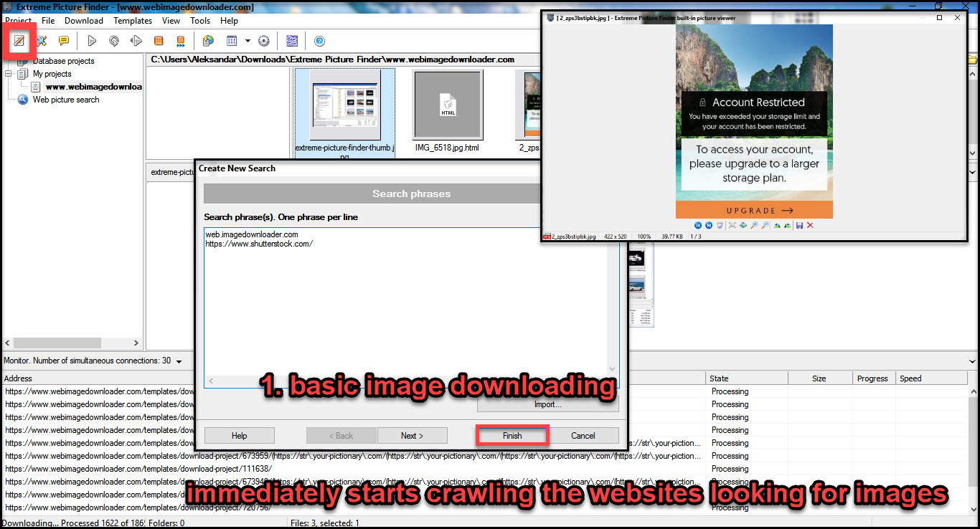The image size is (980, 529).
Task: Open the Templates menu
Action: coord(133,21)
